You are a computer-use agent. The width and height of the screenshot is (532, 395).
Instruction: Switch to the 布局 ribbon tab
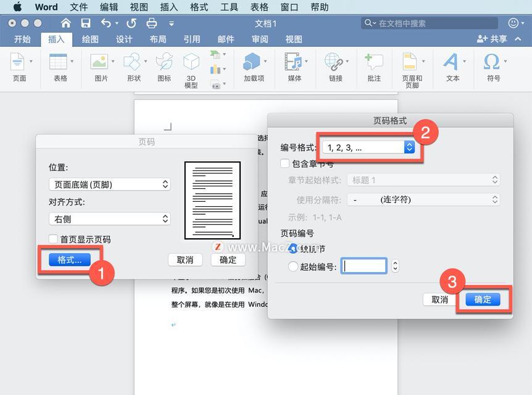tap(158, 39)
